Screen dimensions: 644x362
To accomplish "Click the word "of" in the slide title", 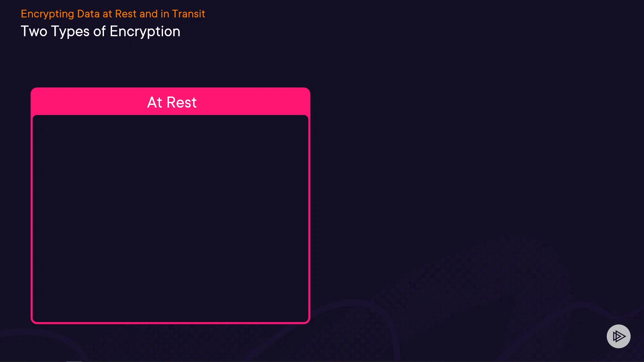I will tap(99, 32).
